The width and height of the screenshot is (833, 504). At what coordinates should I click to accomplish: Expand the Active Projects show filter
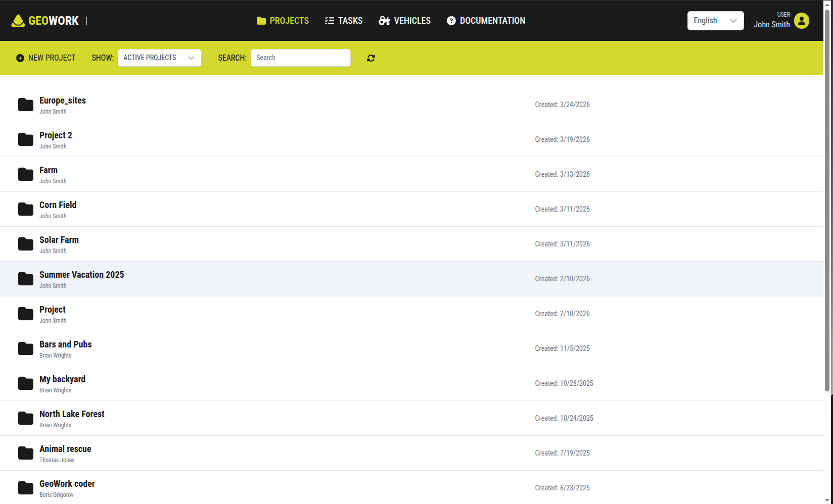160,58
